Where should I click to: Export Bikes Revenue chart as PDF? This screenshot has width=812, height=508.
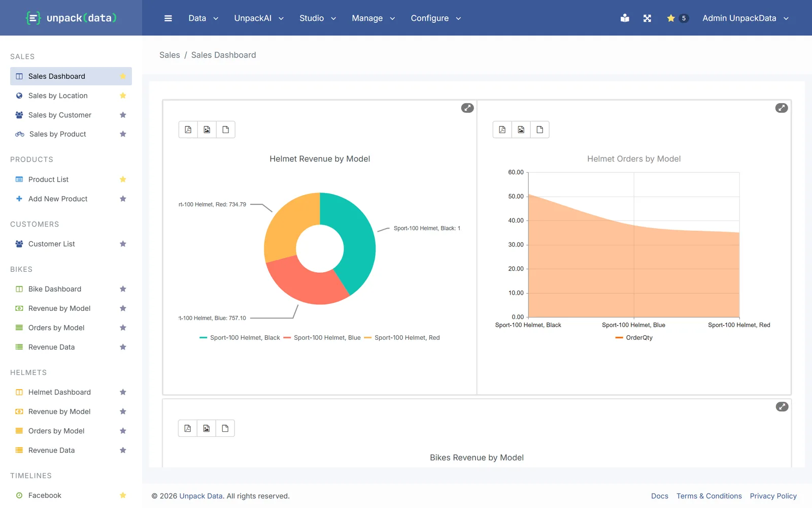tap(188, 428)
